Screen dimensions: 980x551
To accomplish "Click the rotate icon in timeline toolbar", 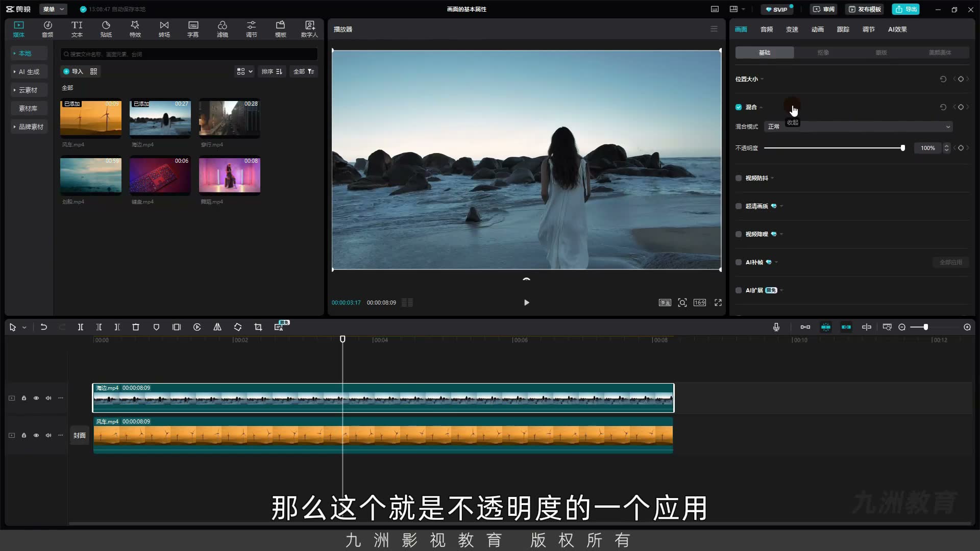I will pos(238,327).
